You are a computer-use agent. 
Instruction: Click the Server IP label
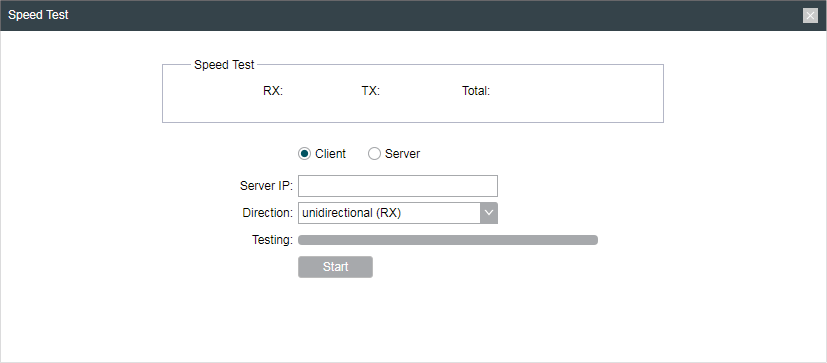(x=266, y=186)
